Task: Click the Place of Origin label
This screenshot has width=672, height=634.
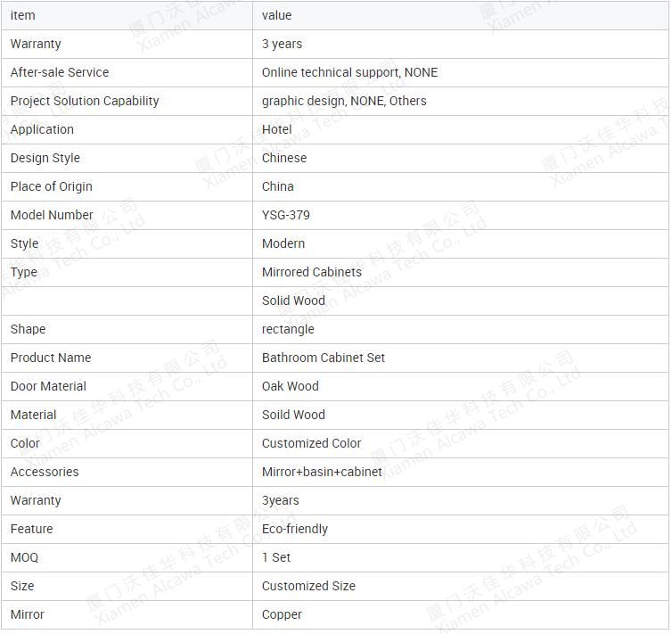Action: pos(52,186)
